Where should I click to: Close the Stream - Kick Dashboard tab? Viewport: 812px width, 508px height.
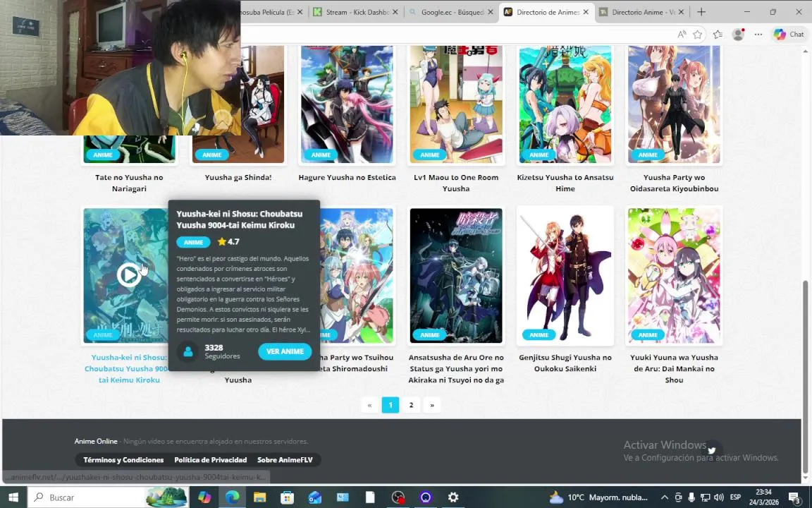point(395,12)
